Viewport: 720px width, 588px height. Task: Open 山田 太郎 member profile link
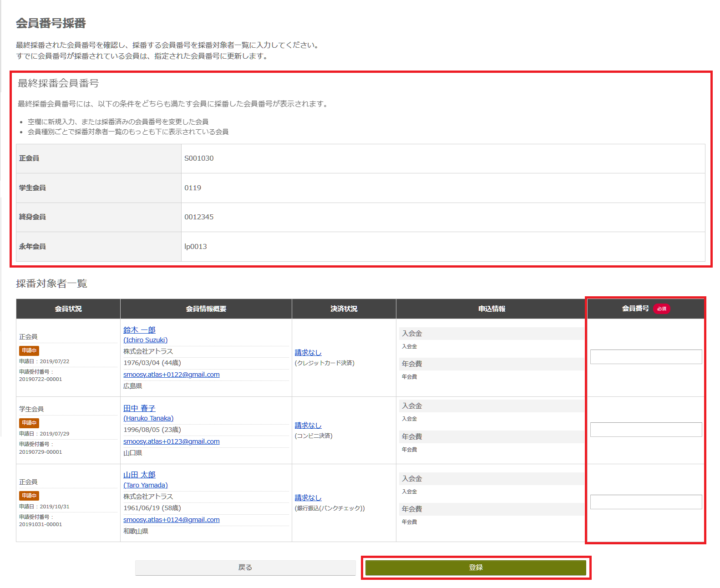coord(139,475)
